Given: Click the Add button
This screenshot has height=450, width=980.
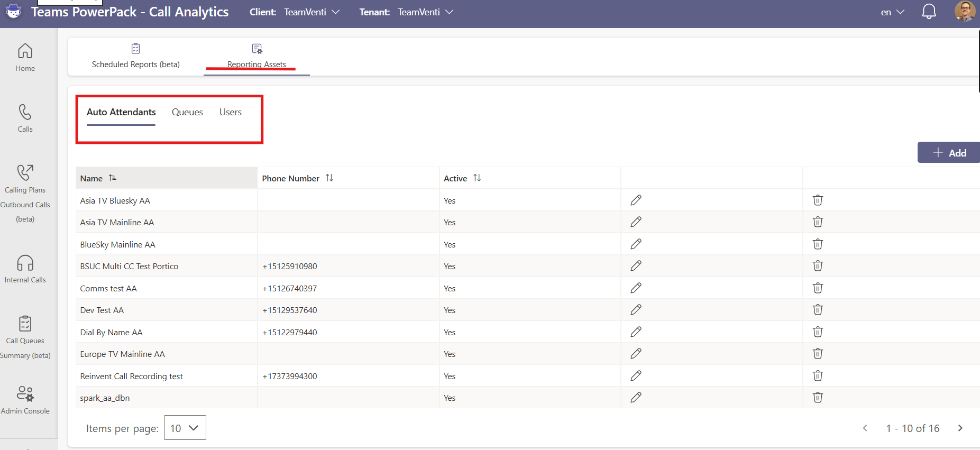Looking at the screenshot, I should click(949, 152).
